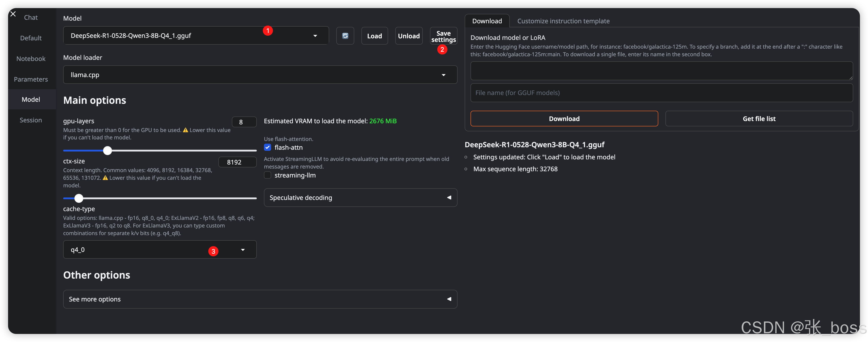Click the Save settings button

click(x=443, y=36)
